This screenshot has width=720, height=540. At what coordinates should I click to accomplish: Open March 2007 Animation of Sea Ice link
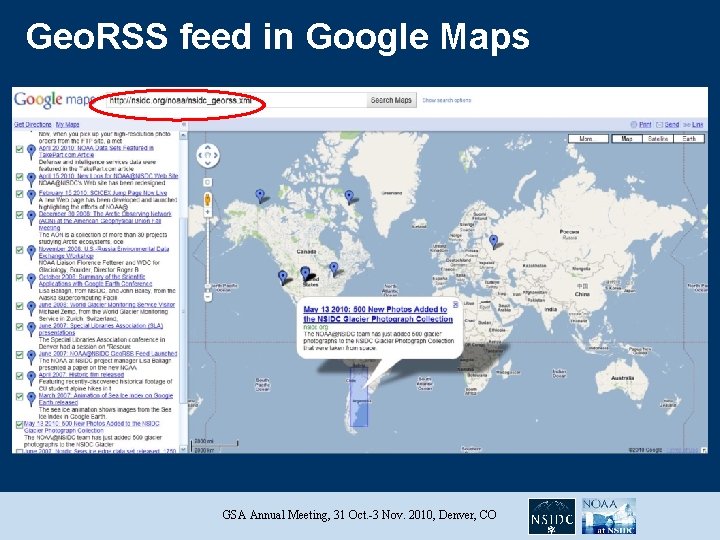click(106, 399)
